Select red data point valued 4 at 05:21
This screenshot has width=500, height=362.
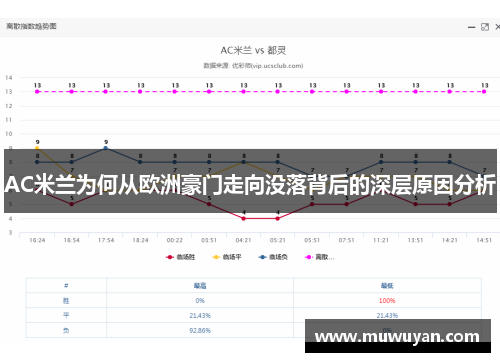(278, 219)
